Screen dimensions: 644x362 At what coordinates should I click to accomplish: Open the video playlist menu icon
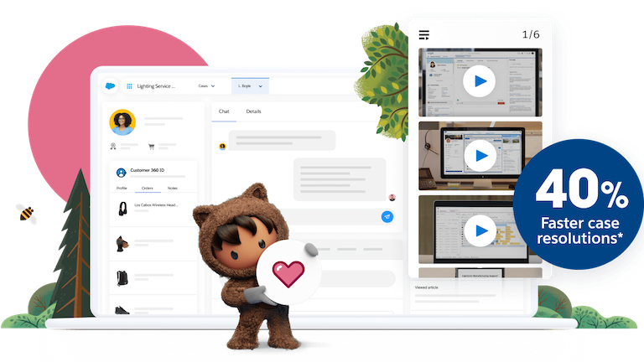click(x=423, y=35)
